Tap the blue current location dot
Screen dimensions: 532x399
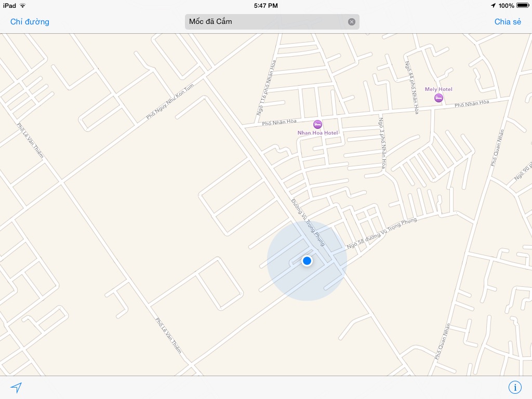[307, 261]
